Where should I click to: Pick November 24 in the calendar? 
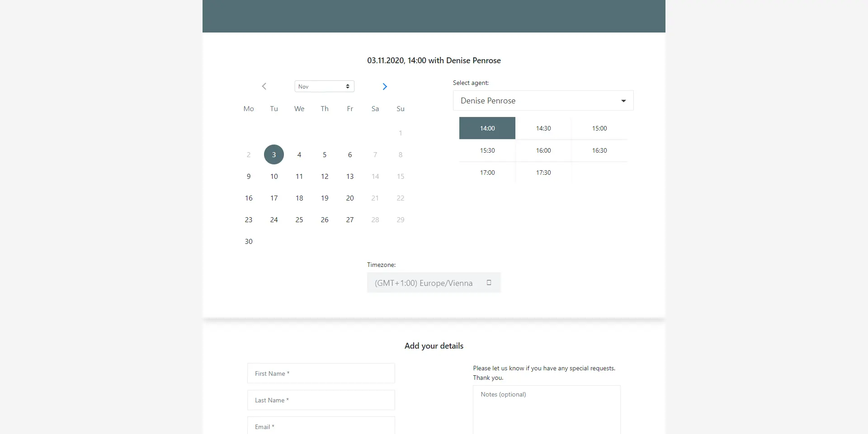tap(274, 219)
